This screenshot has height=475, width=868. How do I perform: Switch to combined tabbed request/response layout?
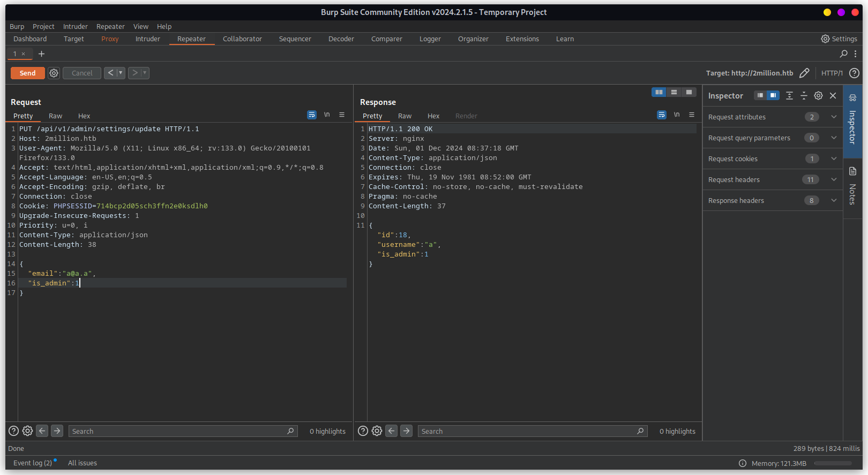click(x=689, y=92)
